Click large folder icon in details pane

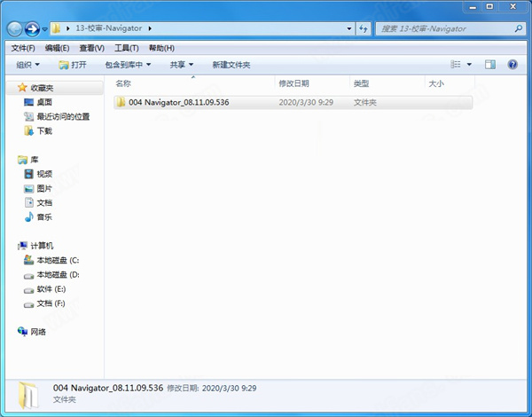click(28, 396)
